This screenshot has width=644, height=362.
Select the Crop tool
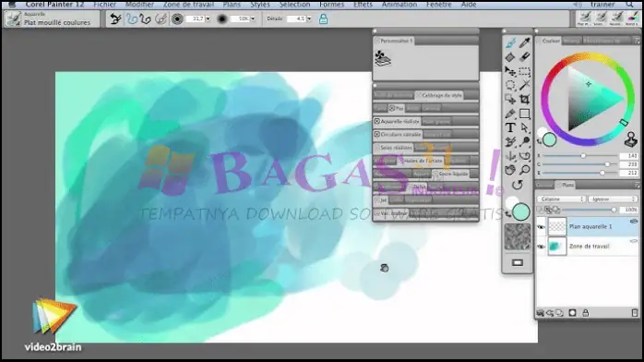524,99
